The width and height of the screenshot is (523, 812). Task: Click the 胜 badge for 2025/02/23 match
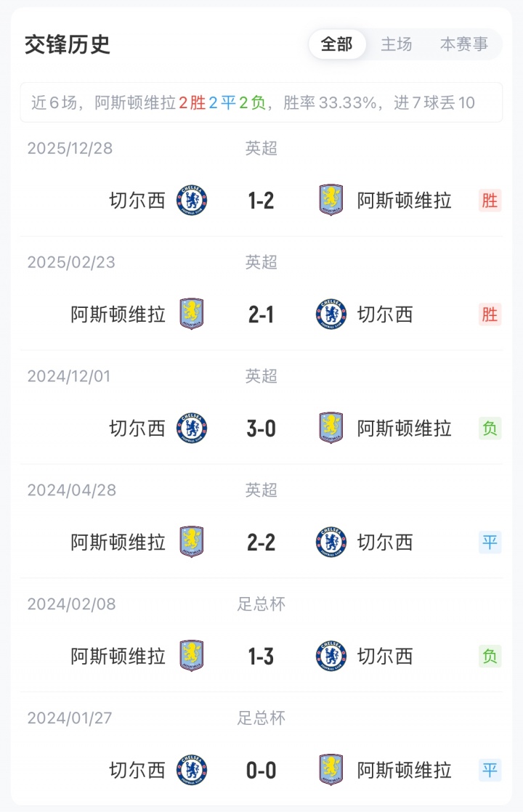point(490,314)
